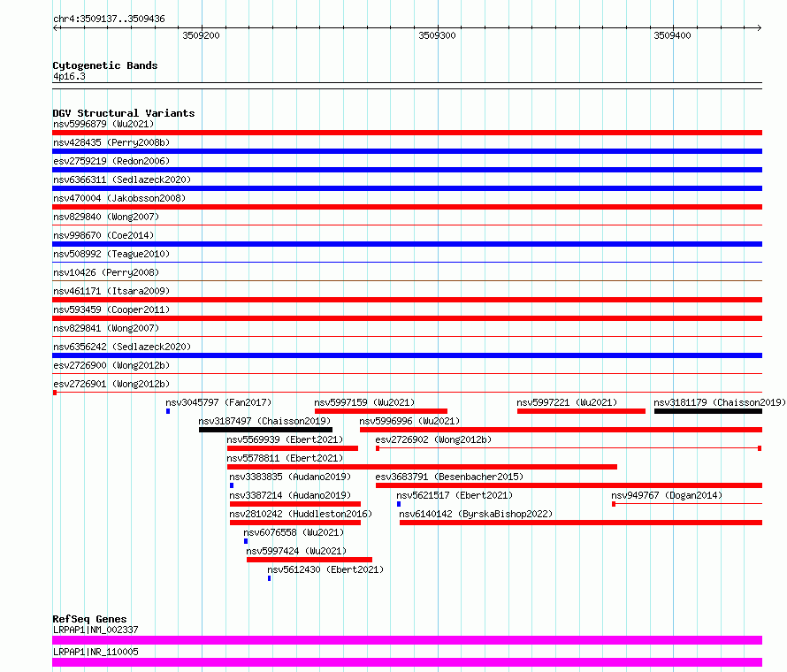
Task: Select red bar of nsv2810242 (Huddleston2016)
Action: point(295,523)
